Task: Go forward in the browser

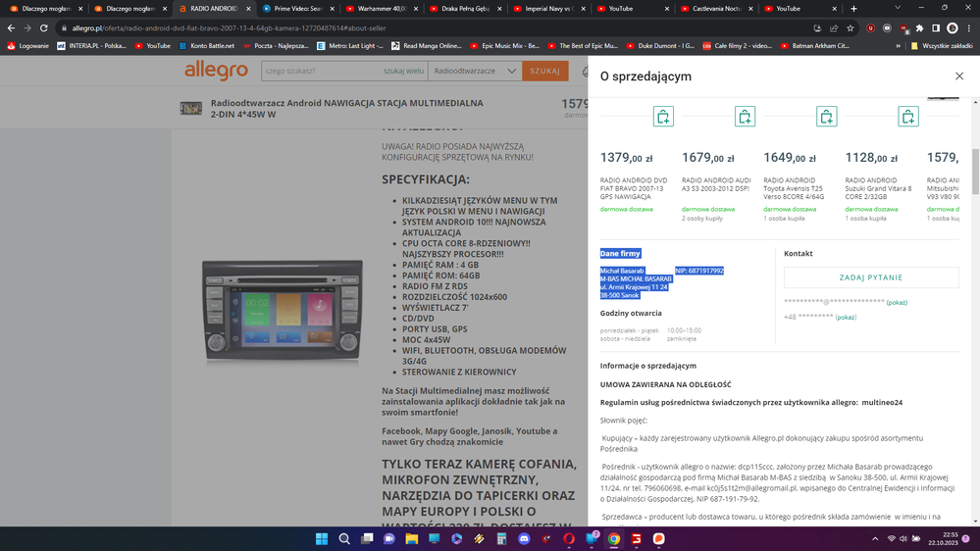Action: pyautogui.click(x=26, y=28)
